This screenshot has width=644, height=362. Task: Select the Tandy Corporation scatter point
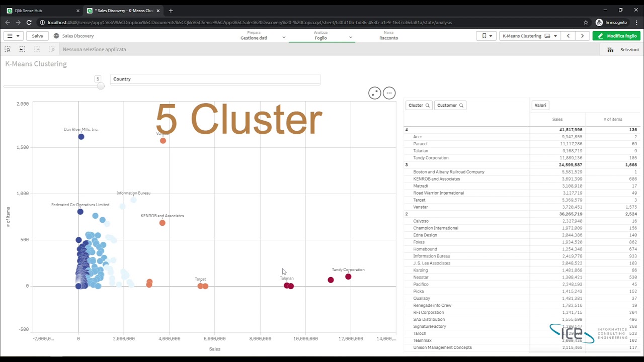point(348,277)
